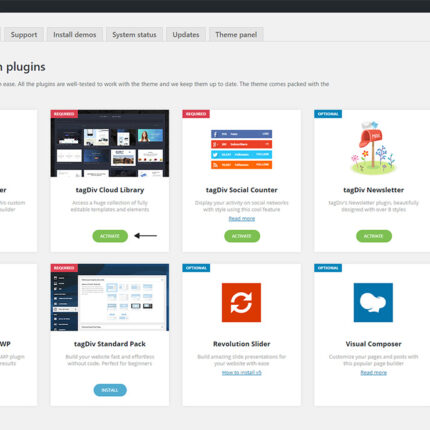Click the Required badge on Standard Pack card
Viewport: 430px width, 430px height.
[x=64, y=268]
